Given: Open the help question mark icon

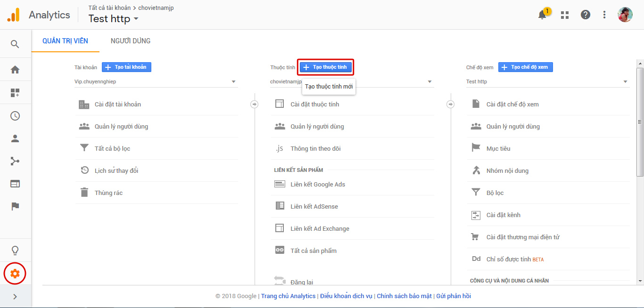Looking at the screenshot, I should tap(586, 15).
